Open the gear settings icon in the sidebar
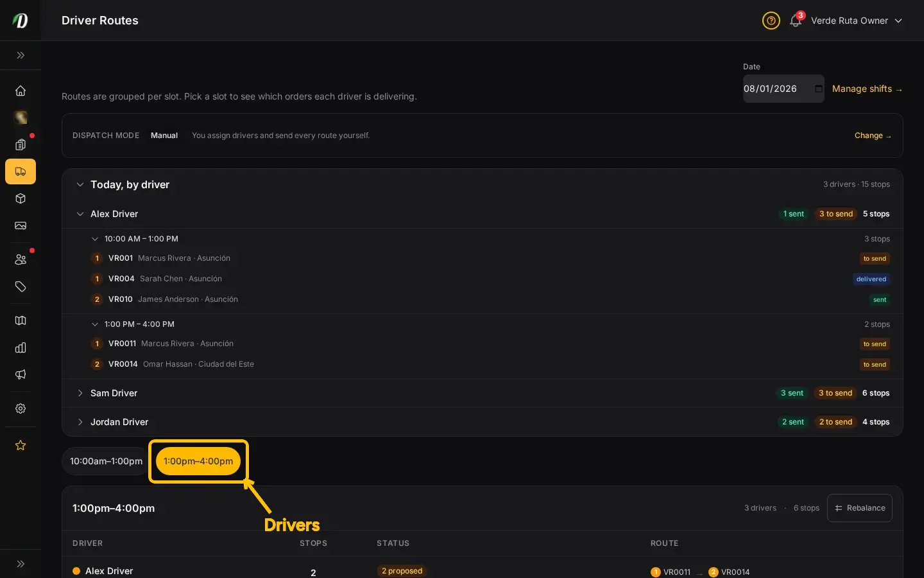Image resolution: width=924 pixels, height=578 pixels. click(21, 408)
